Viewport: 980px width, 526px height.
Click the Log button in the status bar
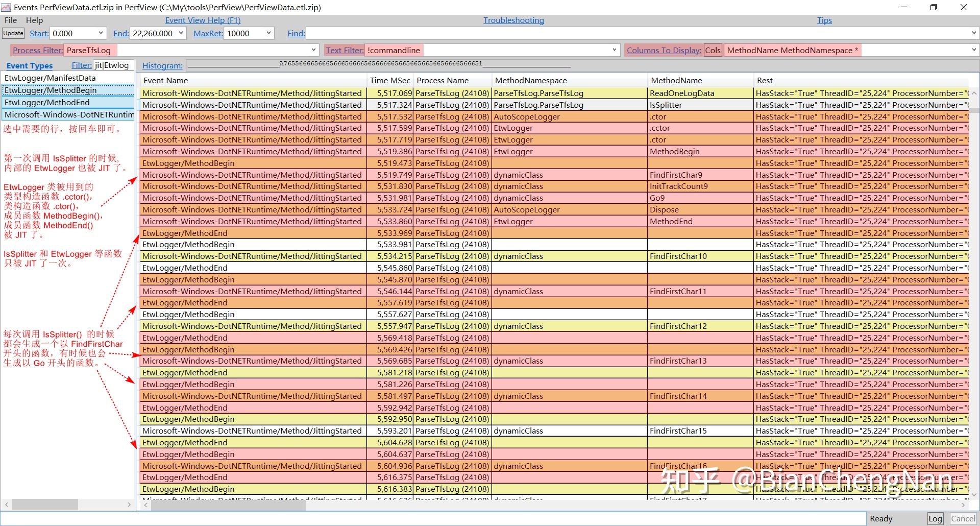click(936, 518)
